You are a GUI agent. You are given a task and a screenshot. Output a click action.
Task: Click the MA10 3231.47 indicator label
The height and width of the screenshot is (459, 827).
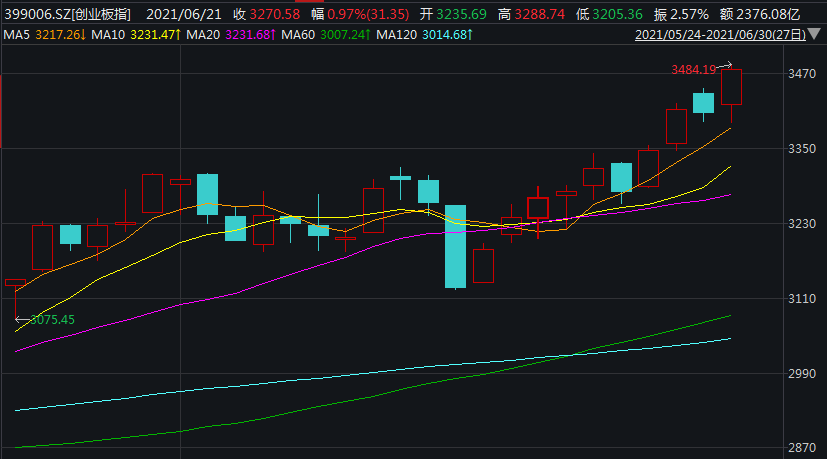click(x=136, y=35)
